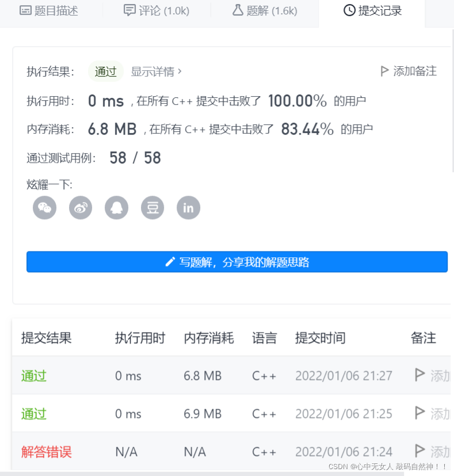This screenshot has height=476, width=454.
Task: Share result via Douban icon
Action: click(152, 208)
